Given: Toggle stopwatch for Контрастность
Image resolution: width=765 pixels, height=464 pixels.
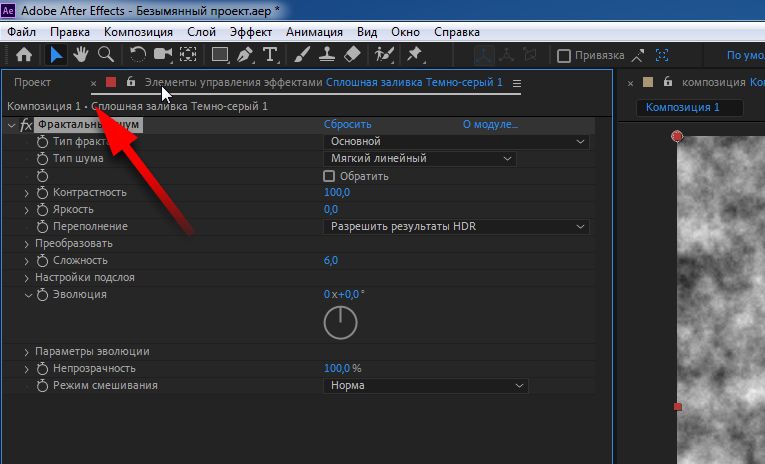Looking at the screenshot, I should coord(42,193).
